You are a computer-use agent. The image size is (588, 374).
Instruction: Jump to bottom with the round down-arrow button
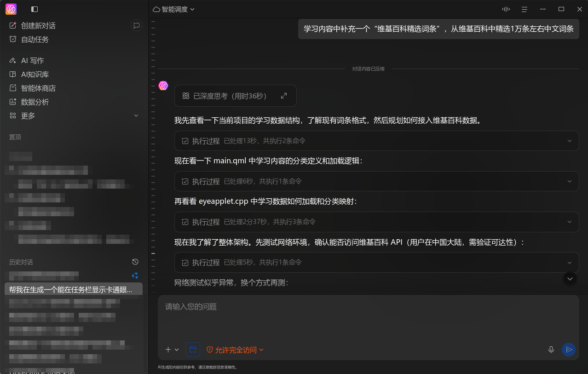click(x=570, y=278)
